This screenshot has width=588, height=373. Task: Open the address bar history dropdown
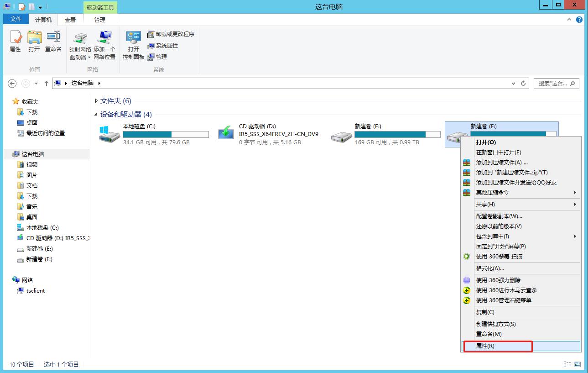(x=514, y=84)
